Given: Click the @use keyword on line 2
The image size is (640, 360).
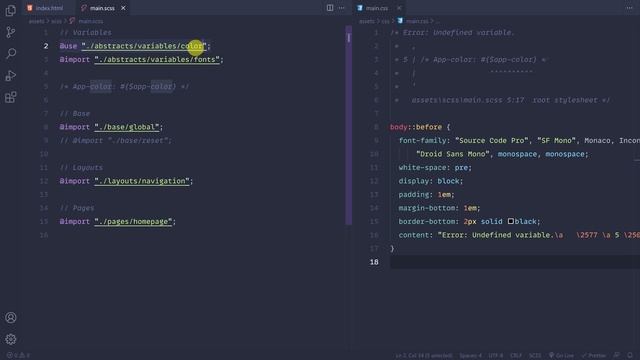Looking at the screenshot, I should (68, 46).
